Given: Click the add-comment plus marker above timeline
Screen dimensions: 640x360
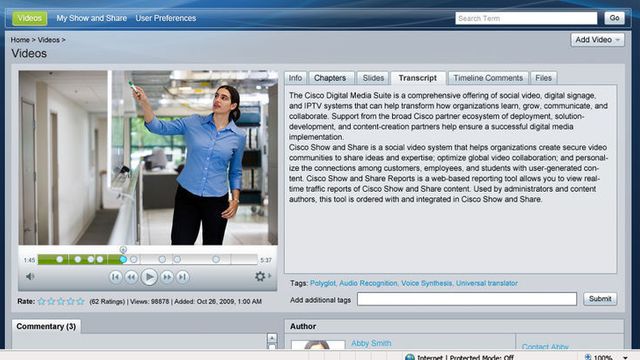Looking at the screenshot, I should coord(123,249).
